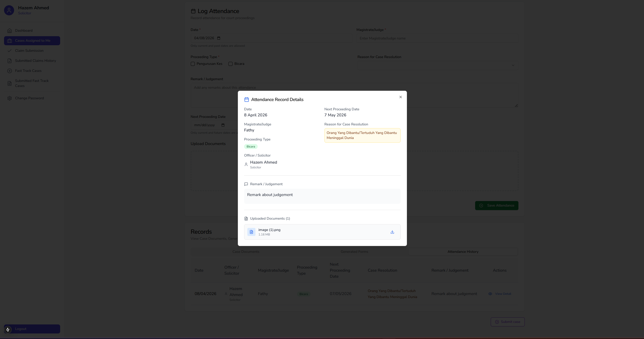This screenshot has height=339, width=644.
Task: Tick the Bicara checkbox
Action: (231, 64)
